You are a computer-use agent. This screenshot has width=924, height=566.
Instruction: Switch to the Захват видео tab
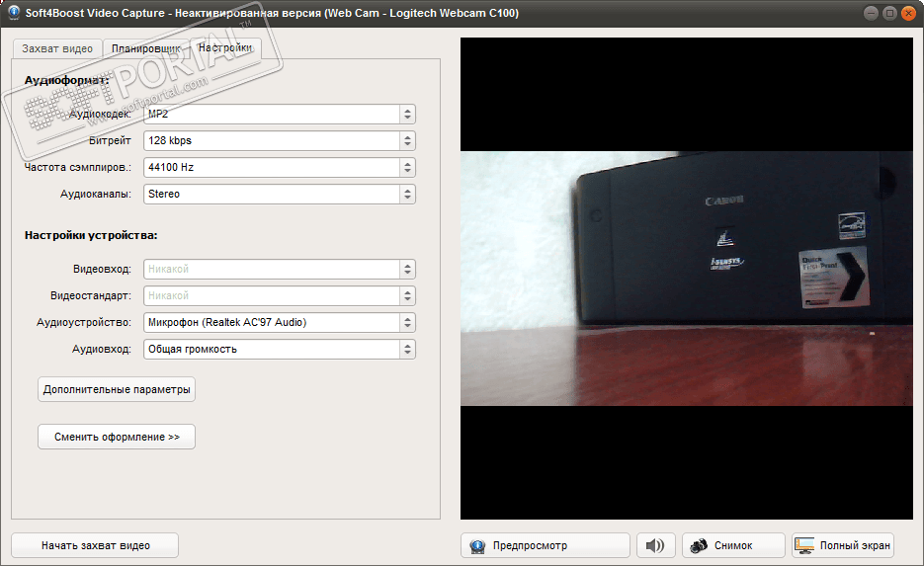click(57, 48)
